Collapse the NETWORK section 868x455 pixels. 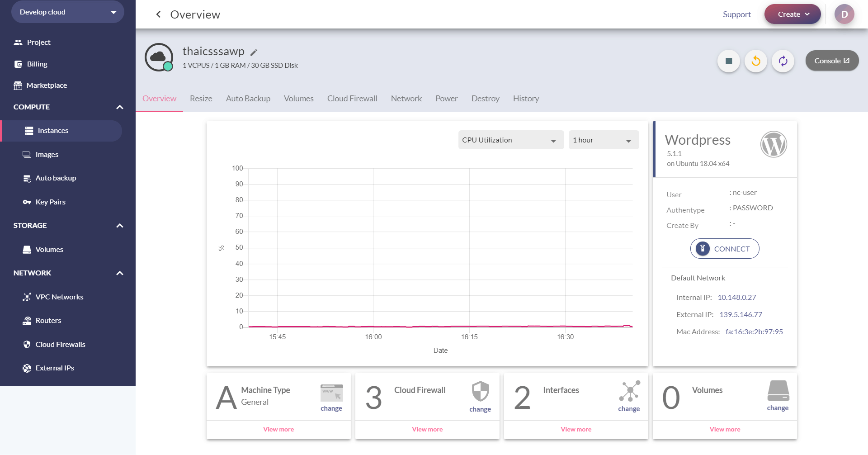point(120,273)
